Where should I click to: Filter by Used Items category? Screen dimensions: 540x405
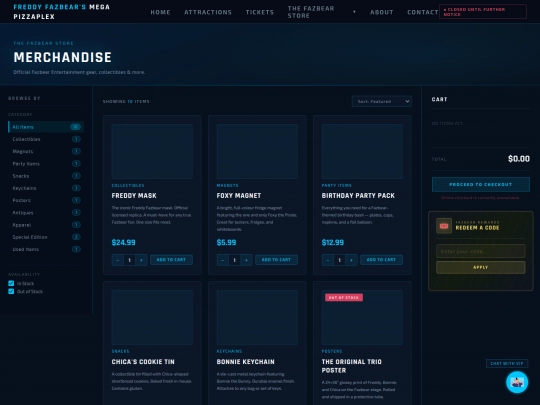coord(46,249)
